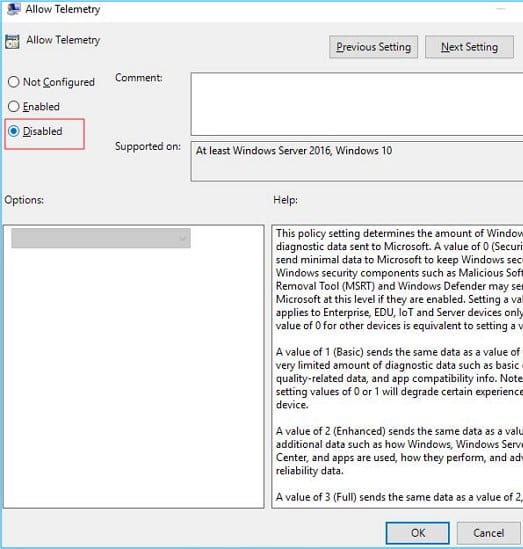Click the policy setting icon beside heading
The image size is (523, 549).
(12, 42)
